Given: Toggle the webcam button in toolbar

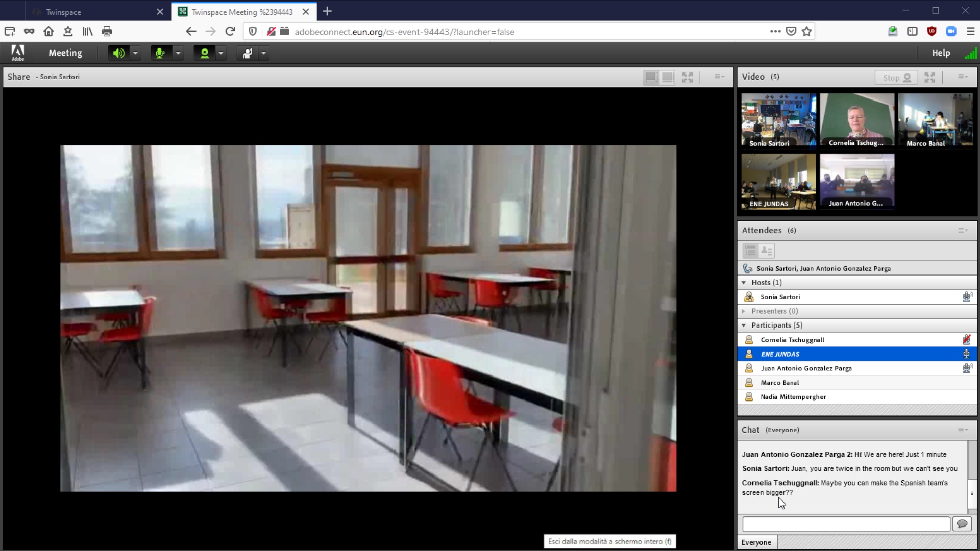Looking at the screenshot, I should pos(204,53).
